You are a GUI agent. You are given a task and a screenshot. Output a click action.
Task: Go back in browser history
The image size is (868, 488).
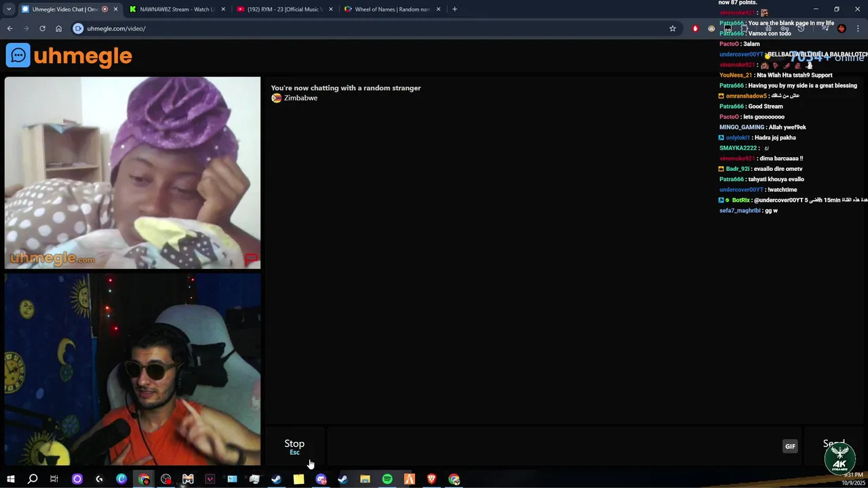(9, 28)
